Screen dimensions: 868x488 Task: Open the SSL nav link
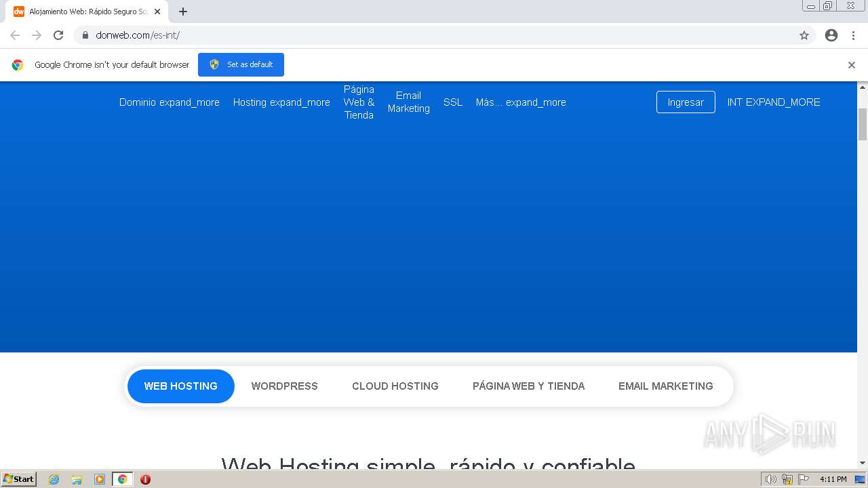coord(453,102)
